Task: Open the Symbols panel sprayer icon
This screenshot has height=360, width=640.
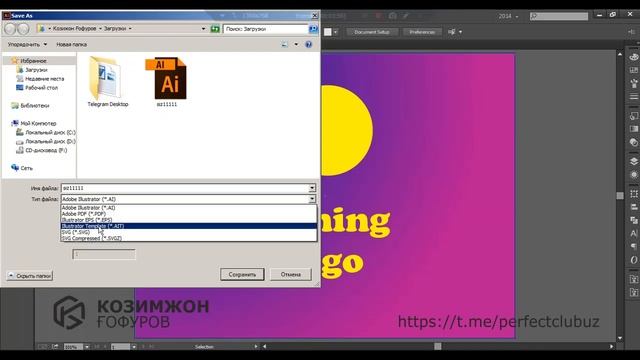Action: pyautogui.click(x=633, y=84)
